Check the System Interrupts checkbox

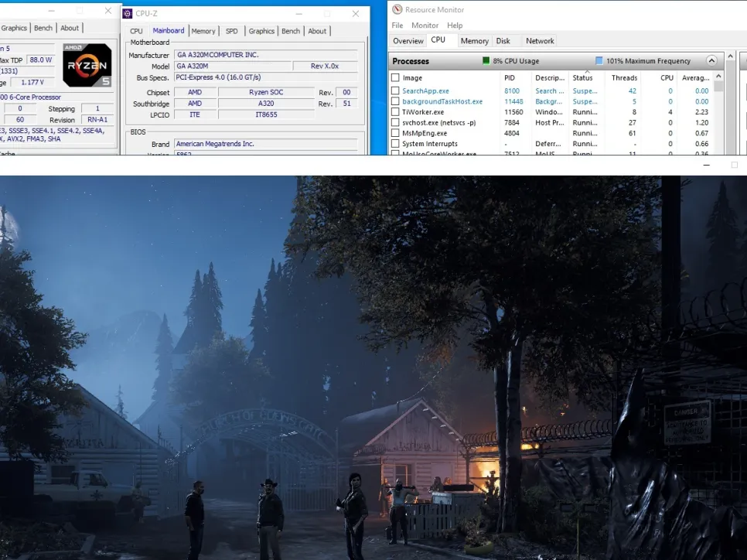click(x=395, y=143)
